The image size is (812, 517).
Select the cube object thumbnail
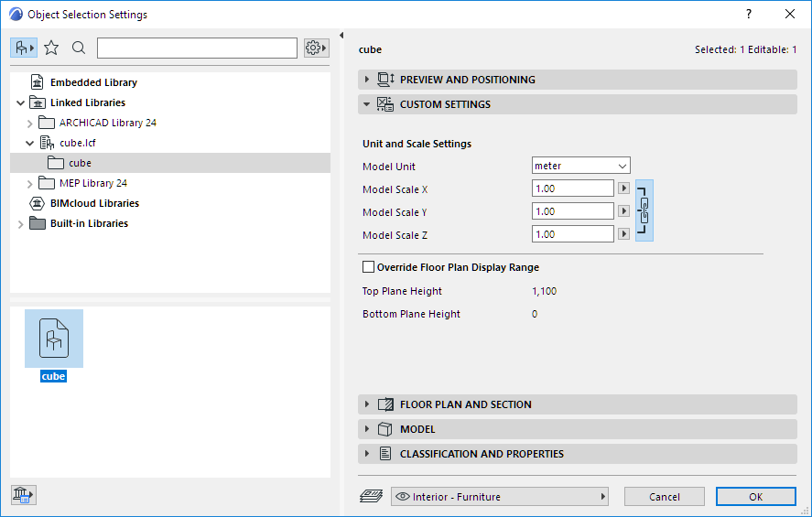54,339
